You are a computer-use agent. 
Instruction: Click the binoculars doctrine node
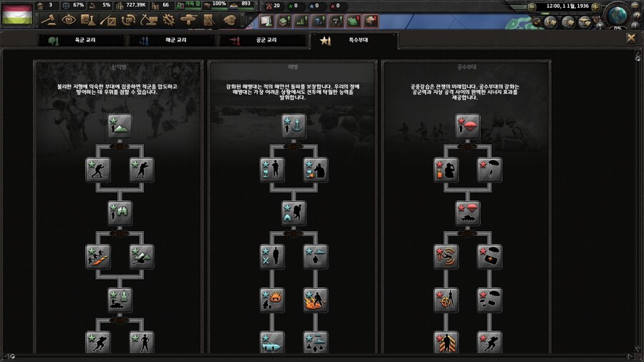tap(119, 212)
